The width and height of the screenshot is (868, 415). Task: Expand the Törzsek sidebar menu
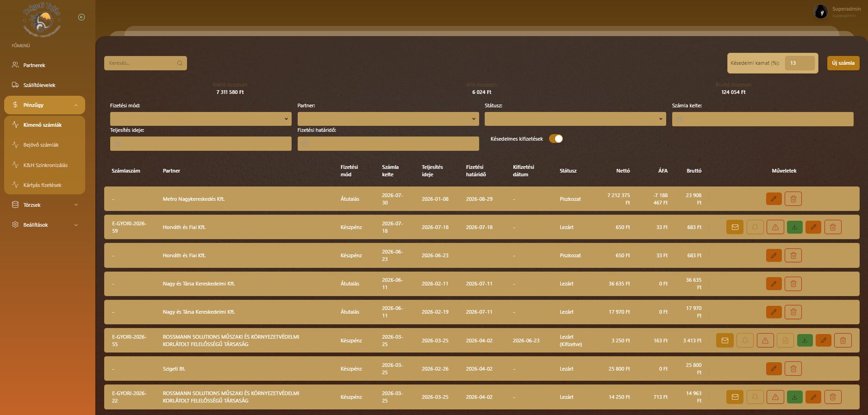click(x=44, y=205)
